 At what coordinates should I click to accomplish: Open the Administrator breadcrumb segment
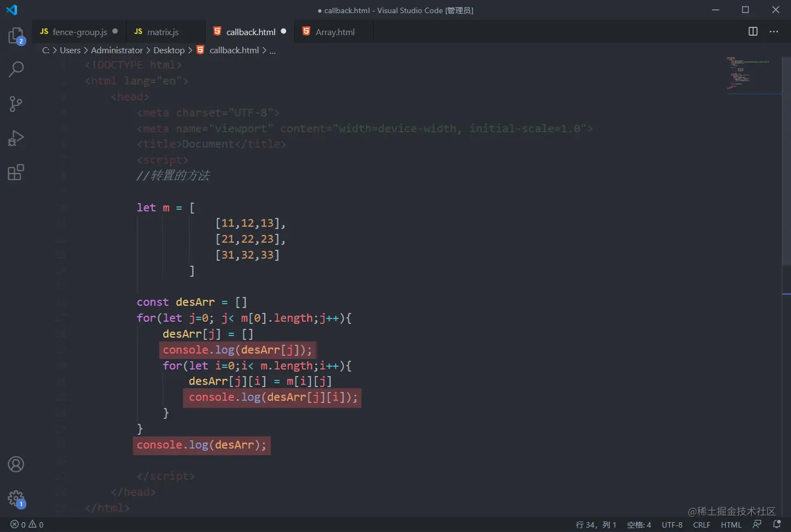(x=116, y=50)
